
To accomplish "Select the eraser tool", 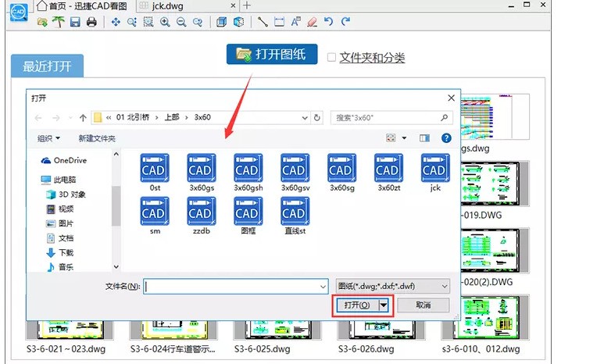I will tap(313, 22).
